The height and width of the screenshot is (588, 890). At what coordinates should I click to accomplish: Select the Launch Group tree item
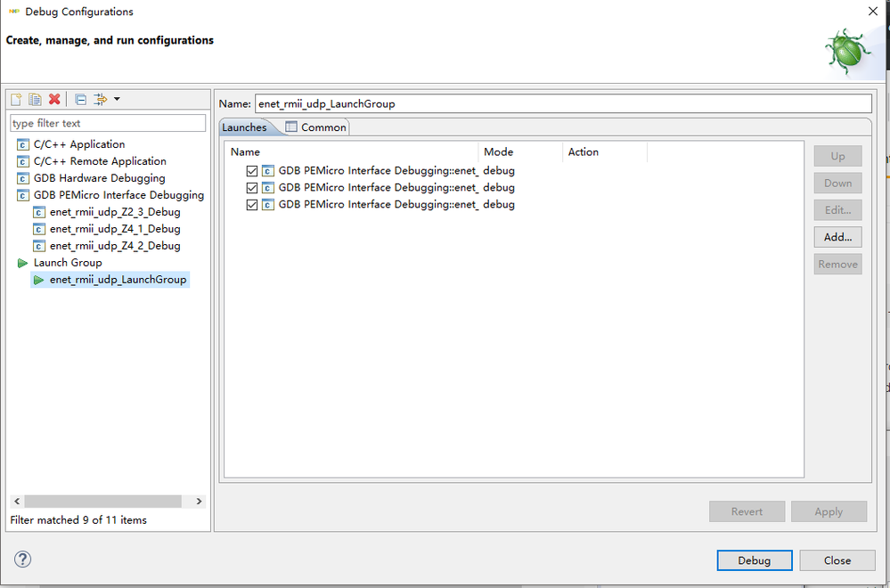68,263
